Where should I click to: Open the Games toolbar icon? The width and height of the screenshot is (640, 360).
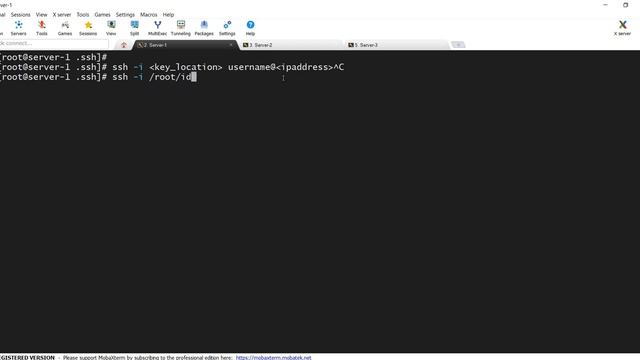click(x=65, y=28)
